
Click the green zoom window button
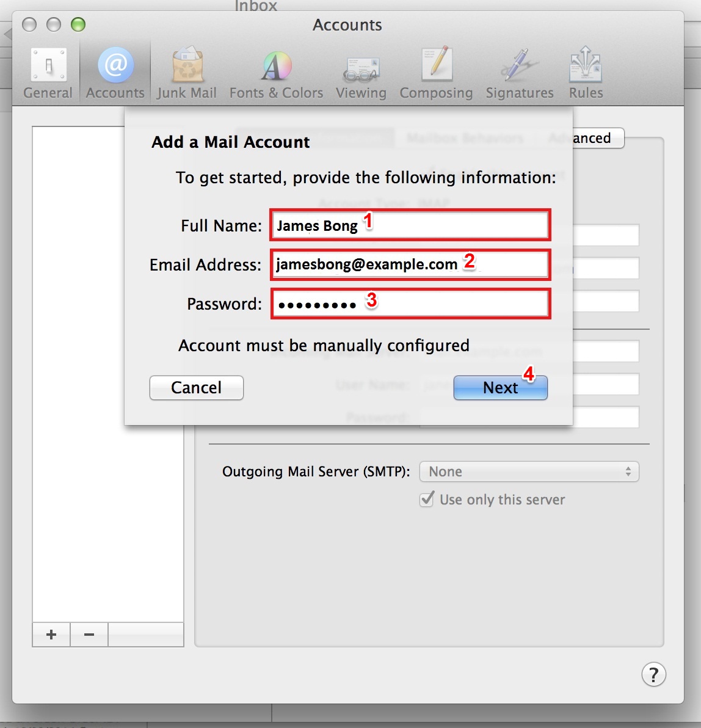tap(78, 24)
